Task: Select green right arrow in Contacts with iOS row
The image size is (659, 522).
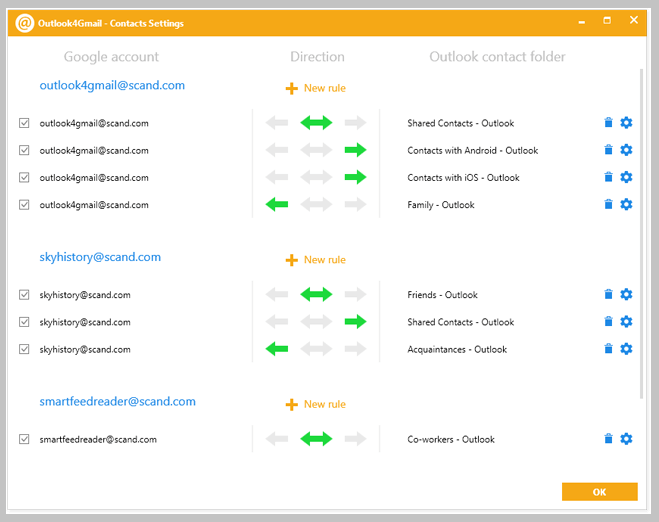Action: point(356,177)
